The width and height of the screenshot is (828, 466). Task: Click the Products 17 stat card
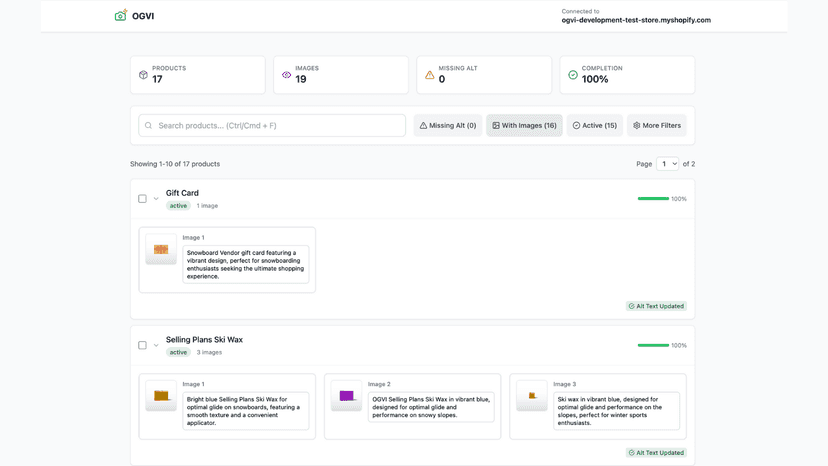pos(198,75)
